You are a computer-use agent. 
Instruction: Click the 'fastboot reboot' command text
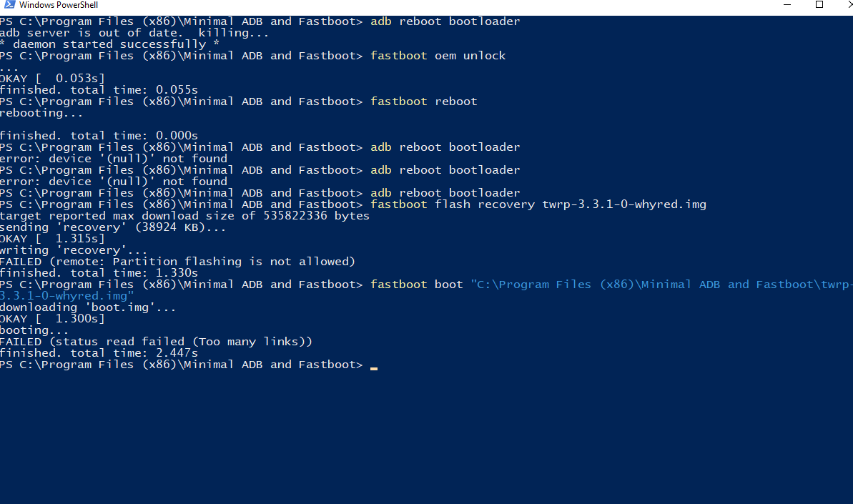coord(423,102)
